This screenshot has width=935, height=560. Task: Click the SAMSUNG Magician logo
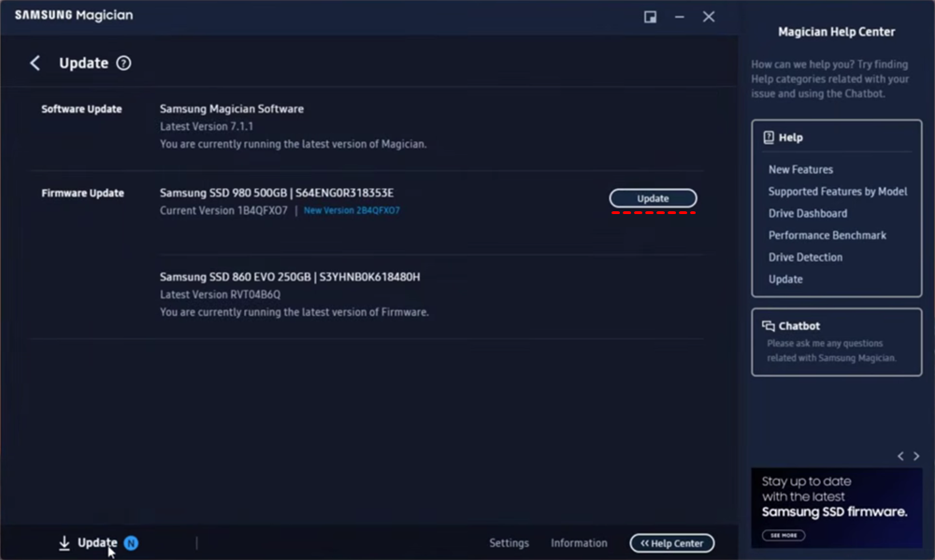(74, 16)
